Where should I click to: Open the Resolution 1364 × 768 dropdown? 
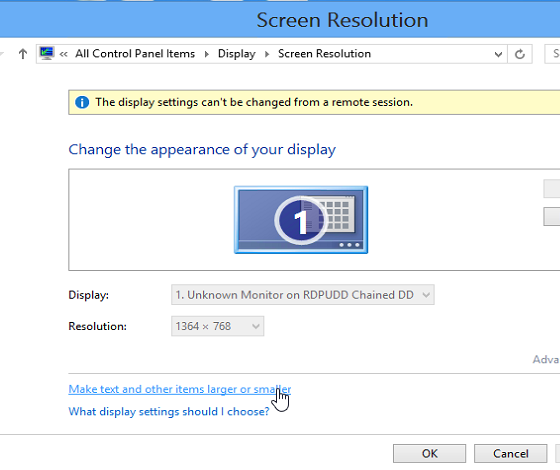pyautogui.click(x=218, y=326)
